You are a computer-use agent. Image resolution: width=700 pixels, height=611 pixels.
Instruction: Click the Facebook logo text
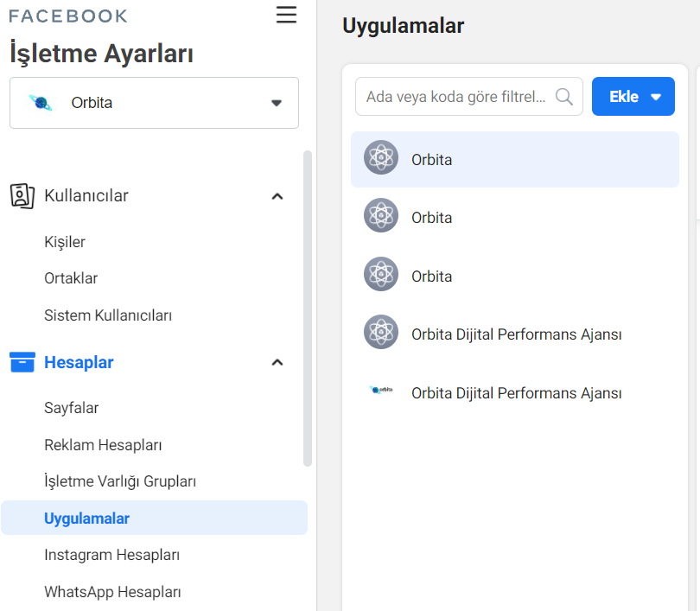coord(68,16)
